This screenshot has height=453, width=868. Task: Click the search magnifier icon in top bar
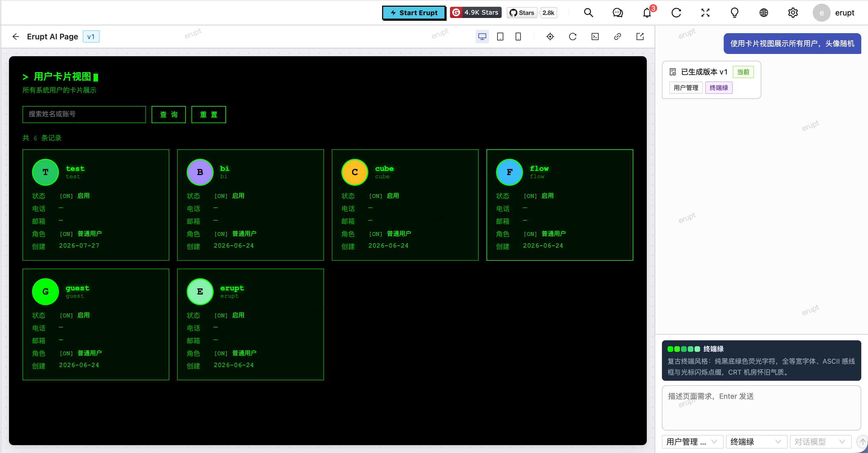[588, 13]
